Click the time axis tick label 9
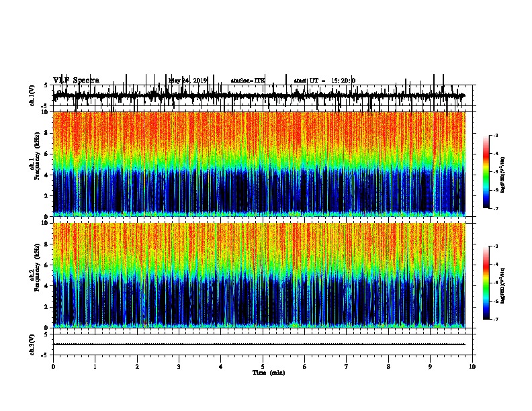532x411 pixels. (430, 367)
